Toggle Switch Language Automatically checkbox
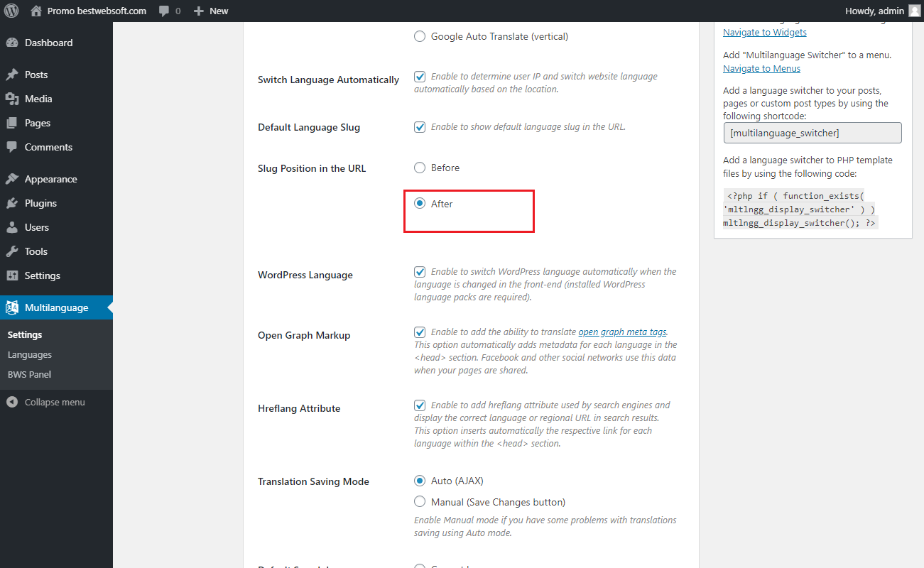Viewport: 924px width, 568px height. pos(420,77)
